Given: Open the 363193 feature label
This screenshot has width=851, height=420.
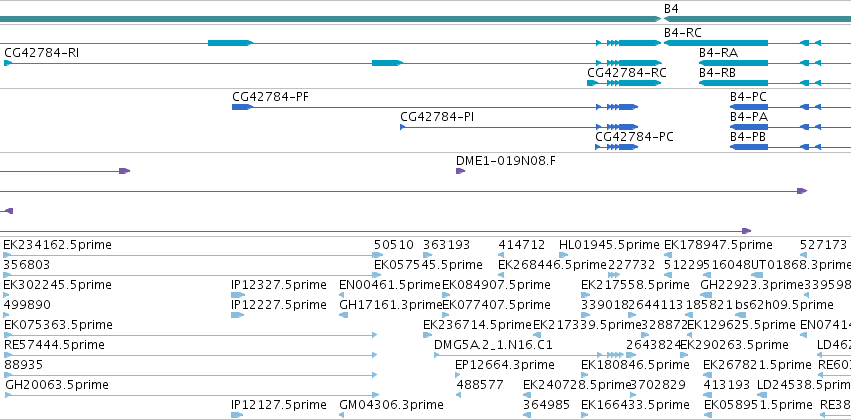Looking at the screenshot, I should (x=447, y=245).
